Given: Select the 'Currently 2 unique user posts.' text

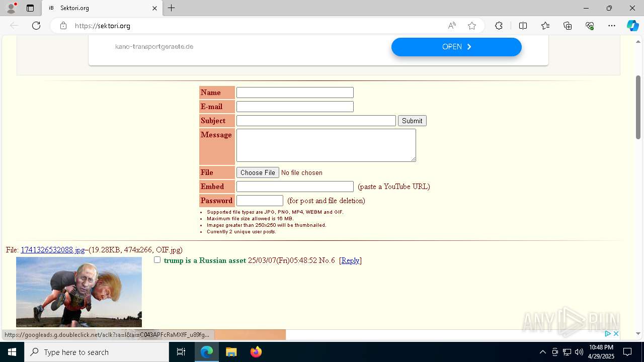Looking at the screenshot, I should click(242, 232).
